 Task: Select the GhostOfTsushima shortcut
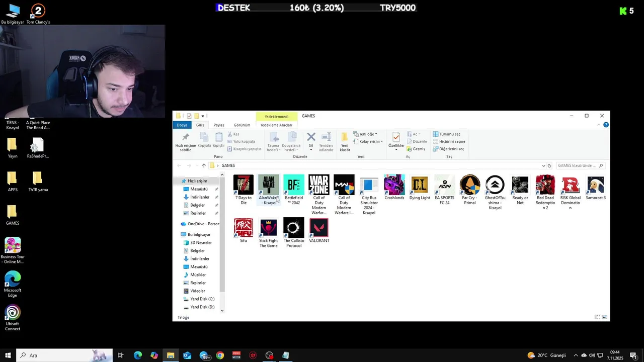coord(495,192)
